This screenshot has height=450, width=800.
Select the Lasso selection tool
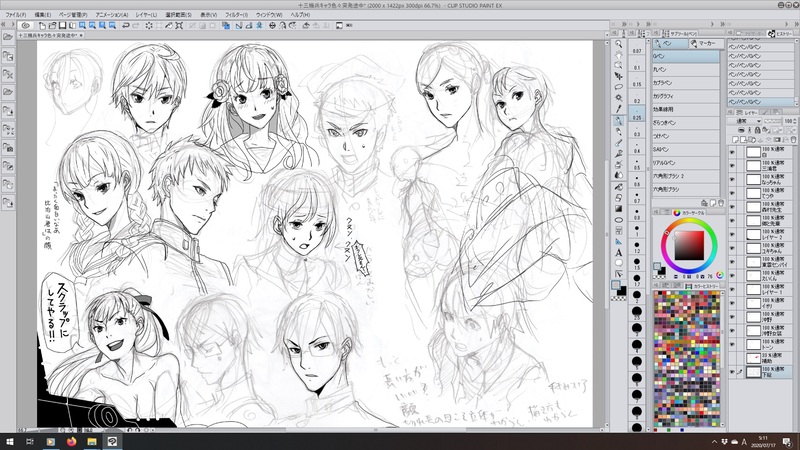click(x=618, y=87)
